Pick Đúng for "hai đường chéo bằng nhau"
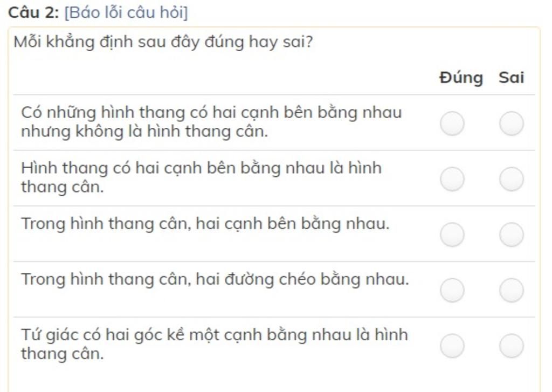552x392 pixels. pyautogui.click(x=452, y=290)
